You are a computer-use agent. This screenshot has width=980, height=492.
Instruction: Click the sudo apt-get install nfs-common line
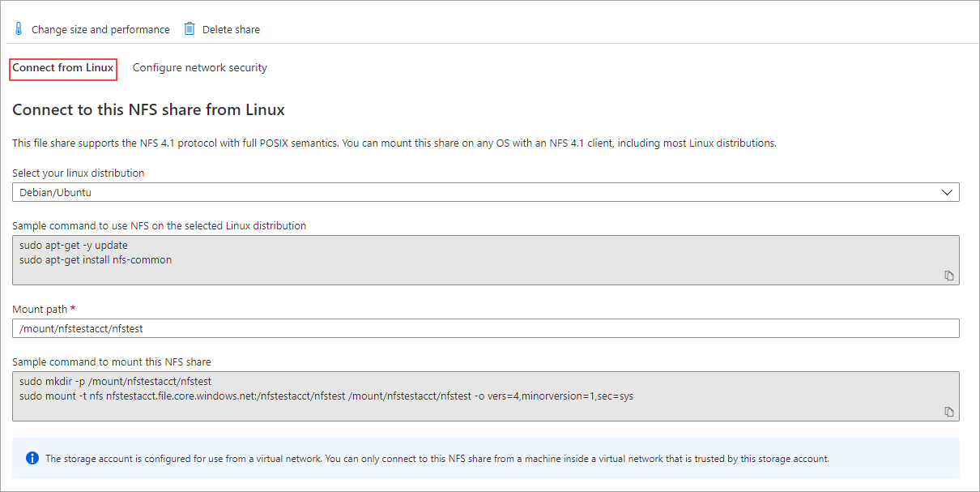point(96,260)
